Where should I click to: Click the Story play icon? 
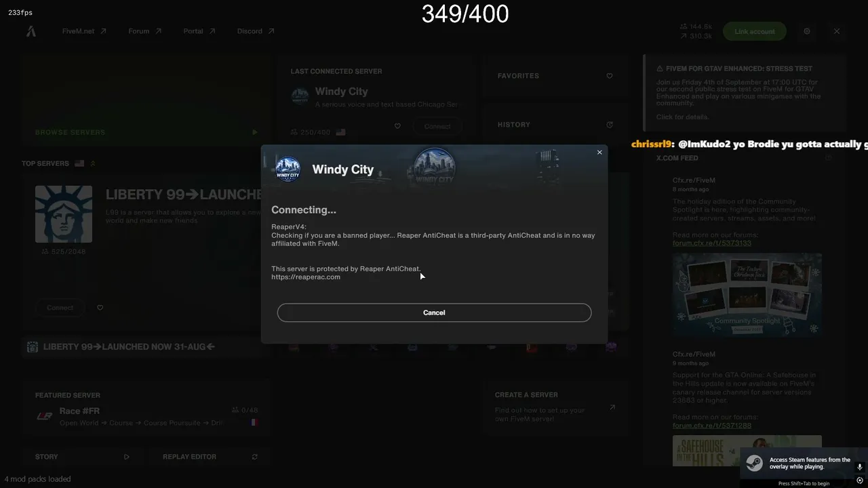[x=127, y=457]
